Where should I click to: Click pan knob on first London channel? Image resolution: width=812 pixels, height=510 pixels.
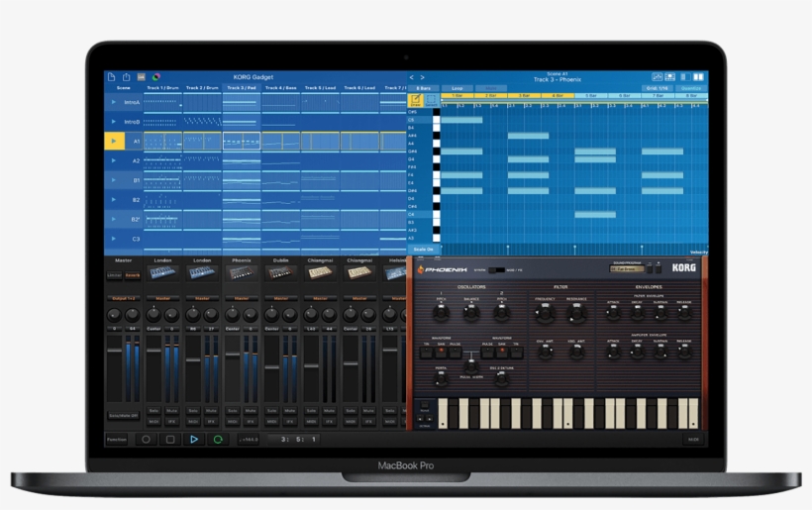click(153, 314)
